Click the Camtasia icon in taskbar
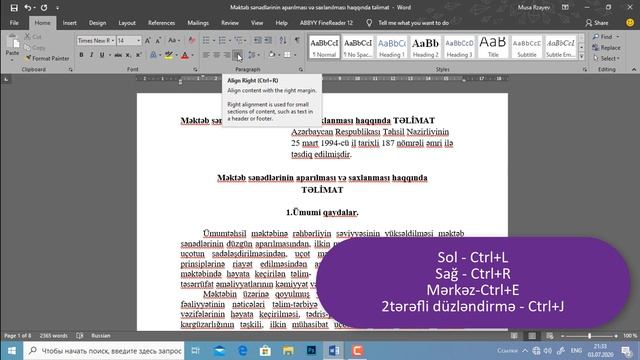The width and height of the screenshot is (640, 360). click(358, 351)
